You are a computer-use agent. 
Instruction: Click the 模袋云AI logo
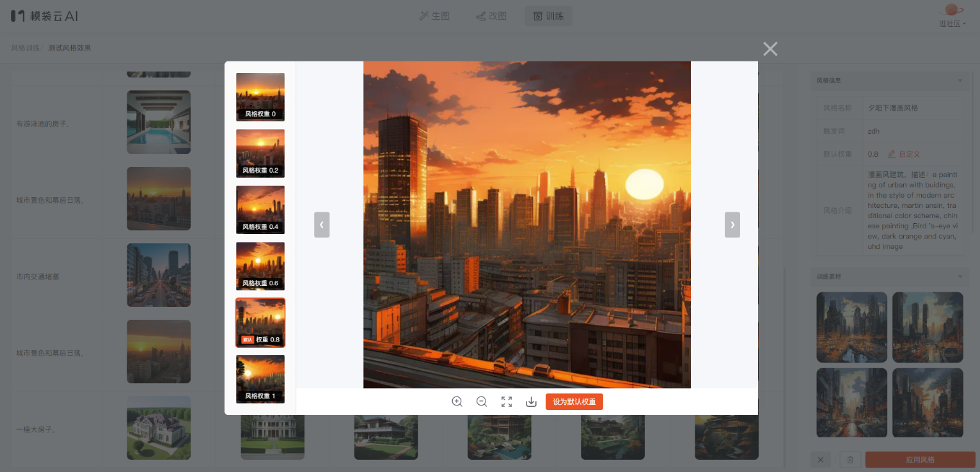pos(44,16)
